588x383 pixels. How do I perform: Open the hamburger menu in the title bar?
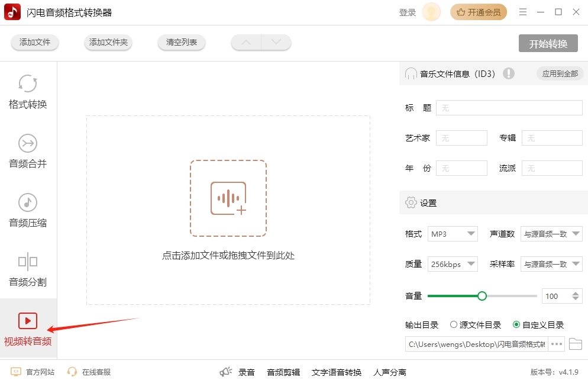tap(523, 12)
